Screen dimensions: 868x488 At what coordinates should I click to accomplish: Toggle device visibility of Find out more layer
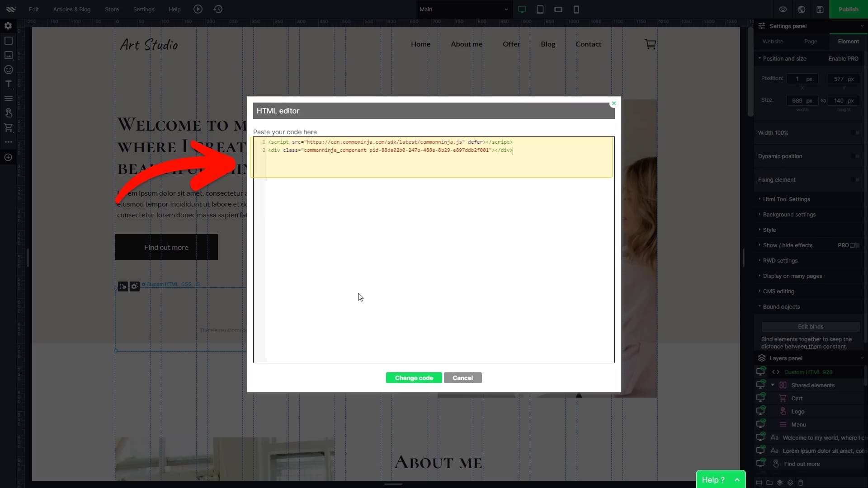tap(761, 464)
